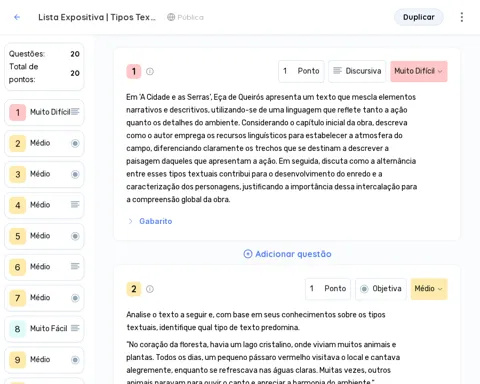Click the discursive icon in sidebar item 6

[75, 266]
